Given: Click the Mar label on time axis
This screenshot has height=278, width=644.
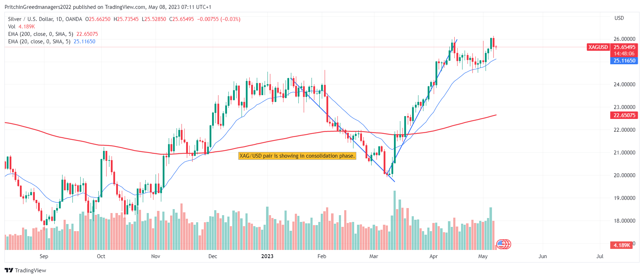Looking at the screenshot, I should click(x=374, y=256).
